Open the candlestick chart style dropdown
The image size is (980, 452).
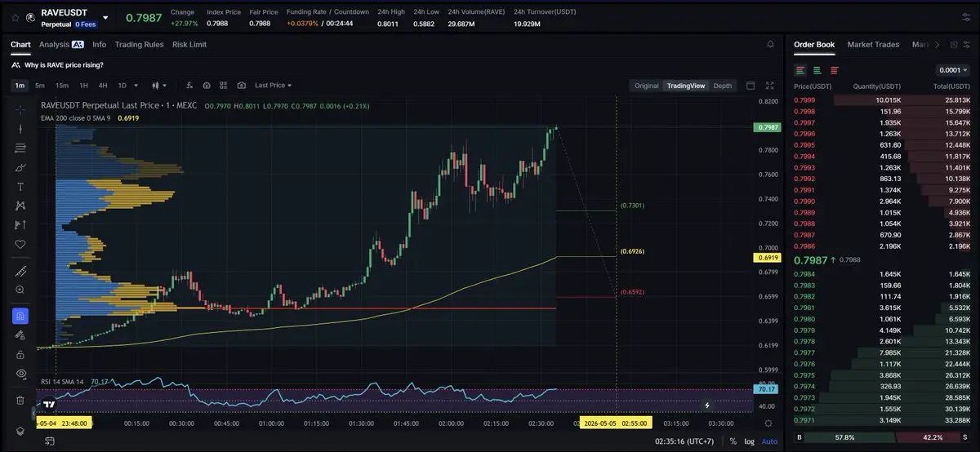tap(159, 85)
